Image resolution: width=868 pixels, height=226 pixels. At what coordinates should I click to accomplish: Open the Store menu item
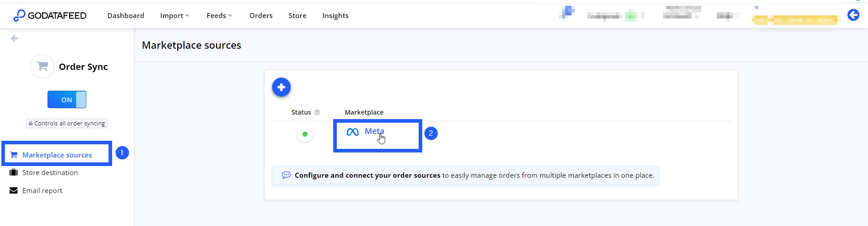click(297, 15)
